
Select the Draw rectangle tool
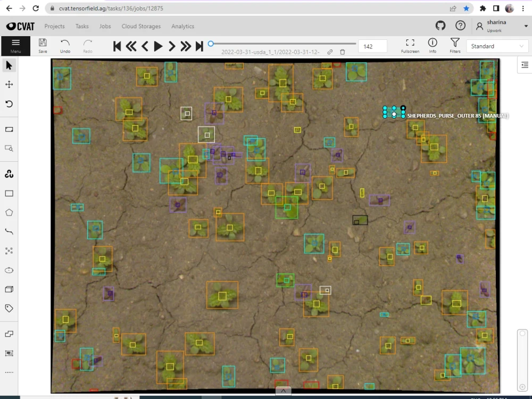(9, 193)
